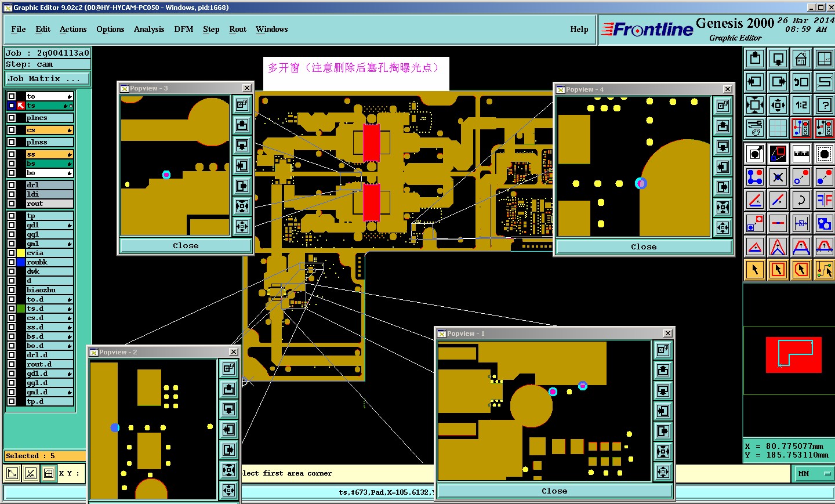The image size is (835, 504).
Task: Click pan left icon in Popview - 4
Action: click(723, 166)
